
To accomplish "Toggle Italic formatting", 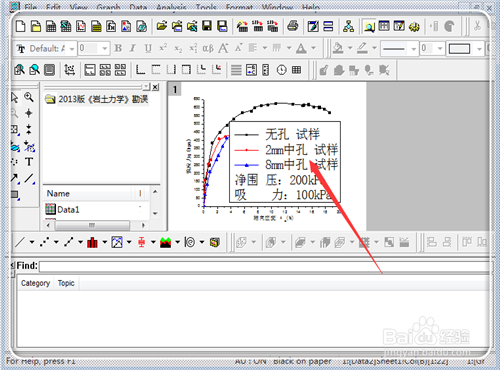I will tap(133, 48).
